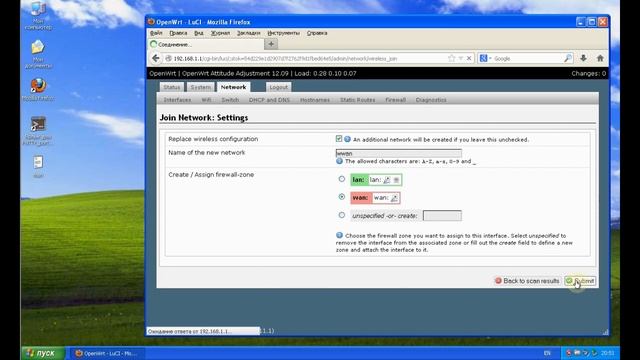Open the DHCP and DNS subtab
The image size is (640, 360).
click(x=269, y=100)
